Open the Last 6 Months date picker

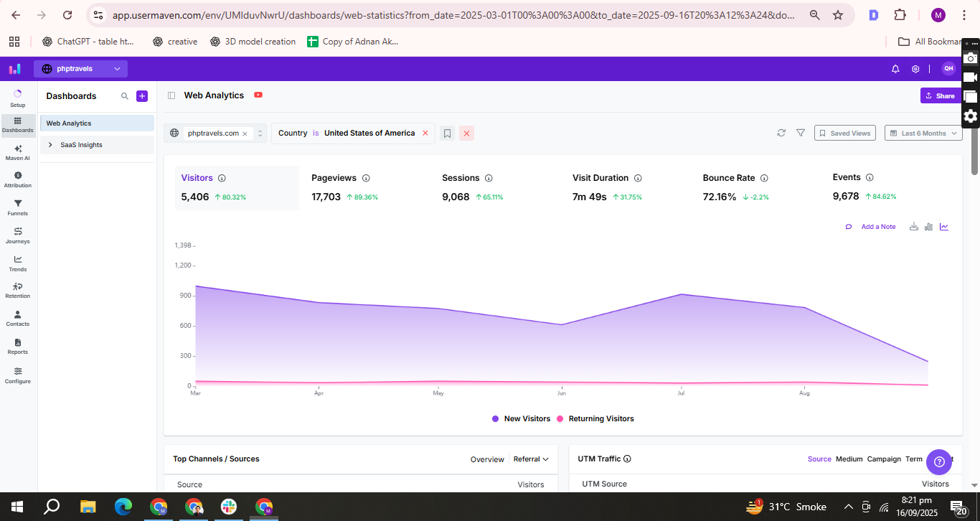point(923,133)
